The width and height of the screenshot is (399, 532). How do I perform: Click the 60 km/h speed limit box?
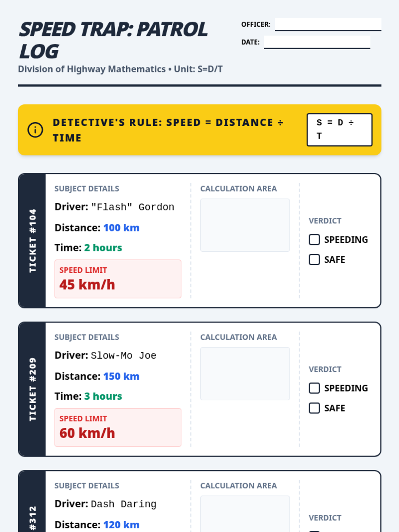click(x=118, y=428)
